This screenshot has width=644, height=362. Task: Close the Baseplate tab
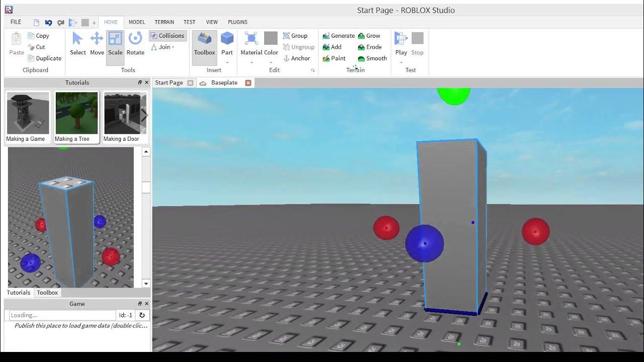coord(248,83)
